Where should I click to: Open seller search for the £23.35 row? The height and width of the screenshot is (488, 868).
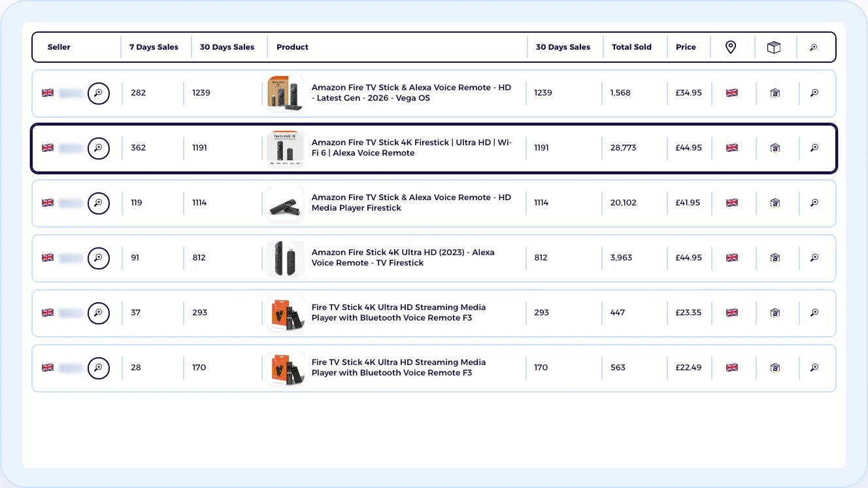coord(99,313)
